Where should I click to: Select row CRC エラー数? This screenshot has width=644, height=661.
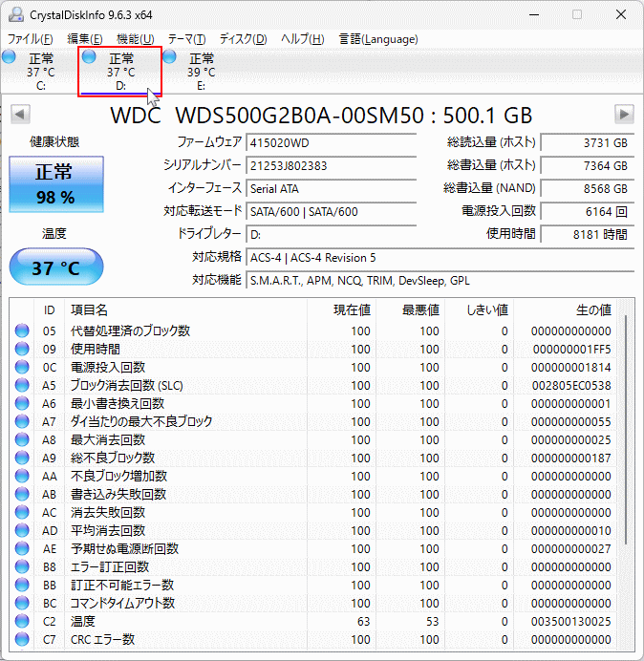(313, 639)
